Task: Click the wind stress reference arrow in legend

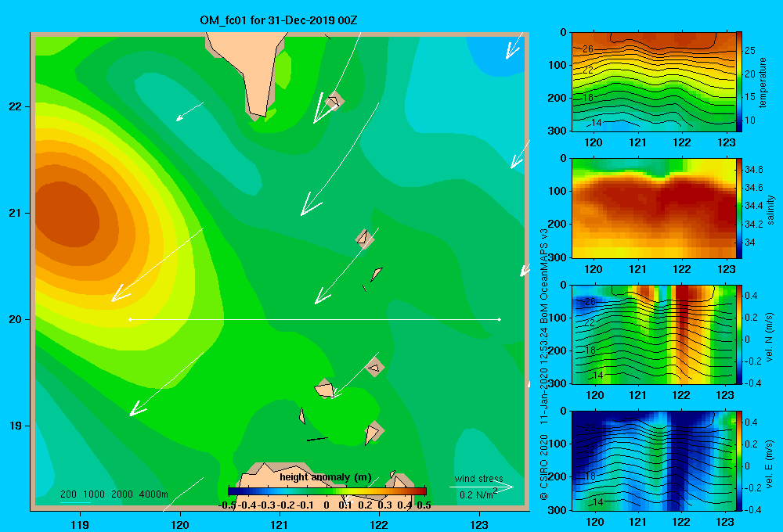Action: click(482, 487)
